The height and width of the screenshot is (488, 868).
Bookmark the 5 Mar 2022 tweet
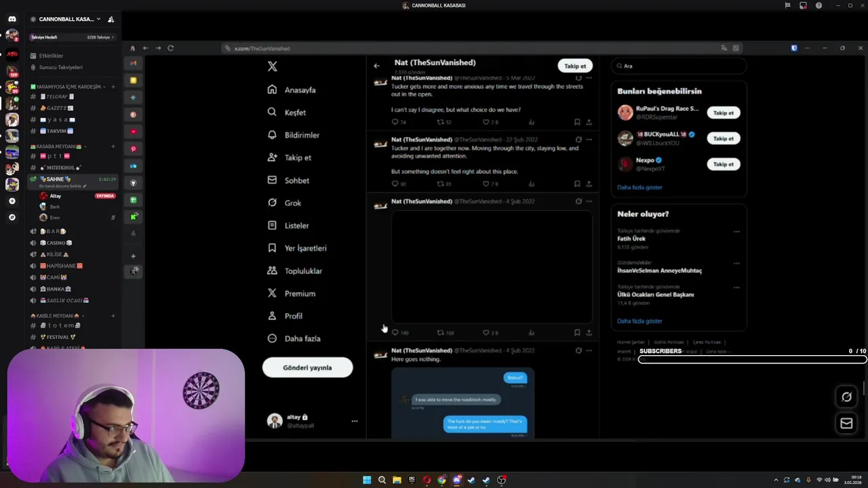577,122
